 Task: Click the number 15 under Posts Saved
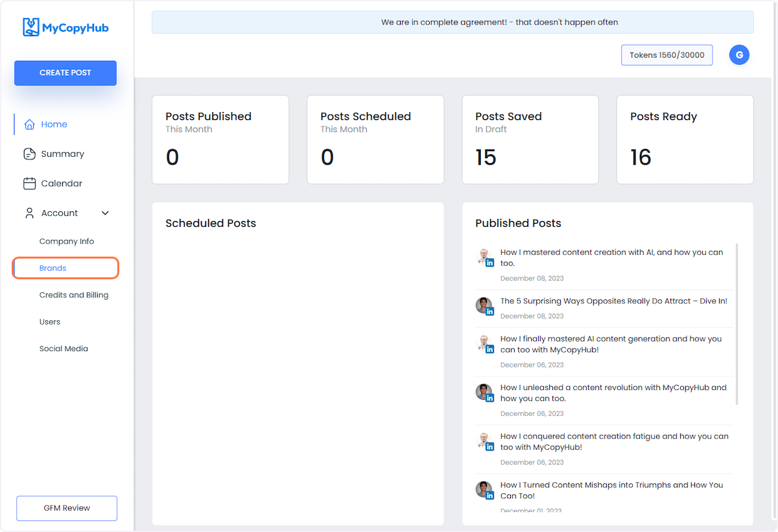click(486, 157)
